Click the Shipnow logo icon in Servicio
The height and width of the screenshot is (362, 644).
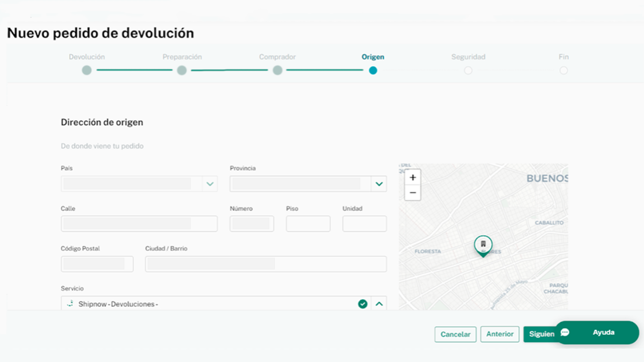point(70,304)
